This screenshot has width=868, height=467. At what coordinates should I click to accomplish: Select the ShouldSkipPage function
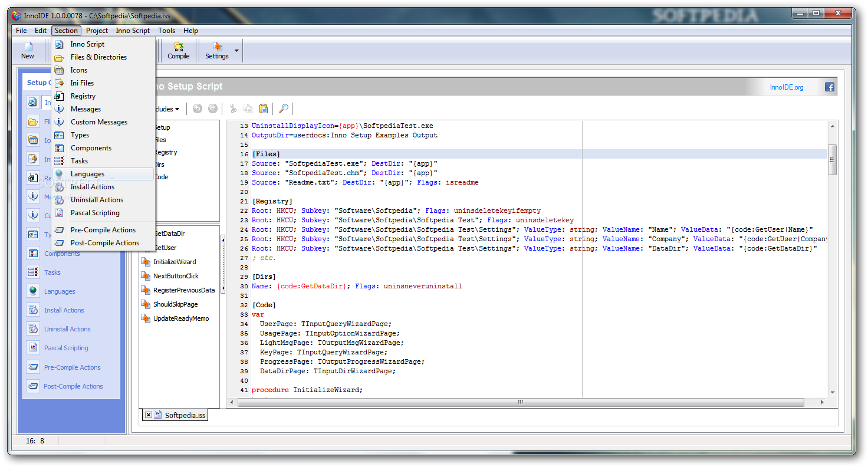[x=175, y=304]
